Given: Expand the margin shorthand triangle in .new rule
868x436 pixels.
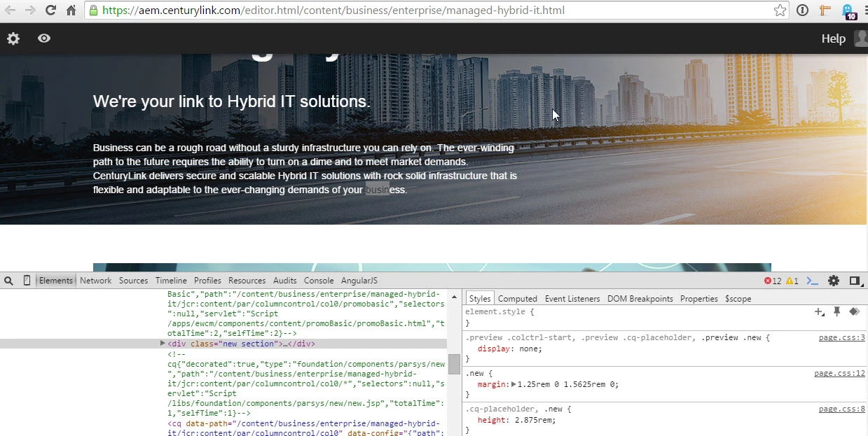Looking at the screenshot, I should (x=514, y=384).
